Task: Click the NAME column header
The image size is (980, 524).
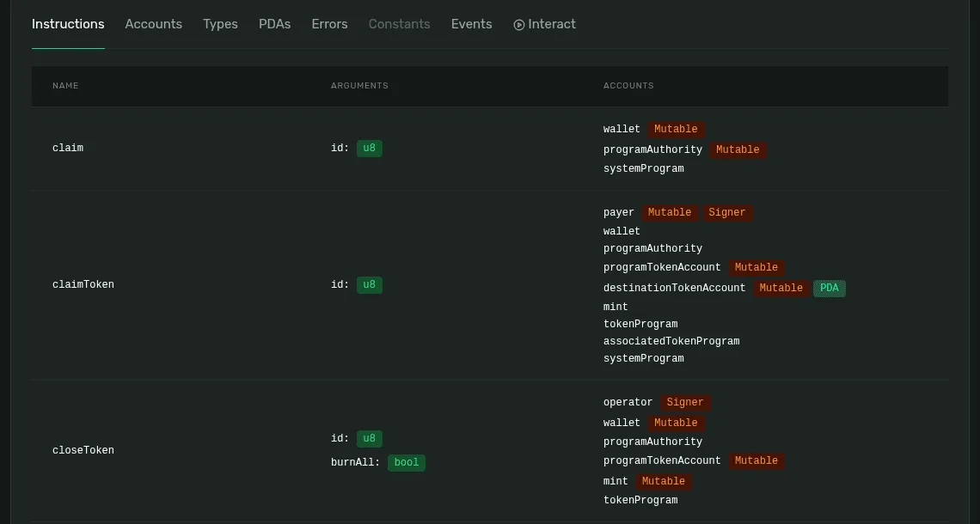Action: (65, 86)
